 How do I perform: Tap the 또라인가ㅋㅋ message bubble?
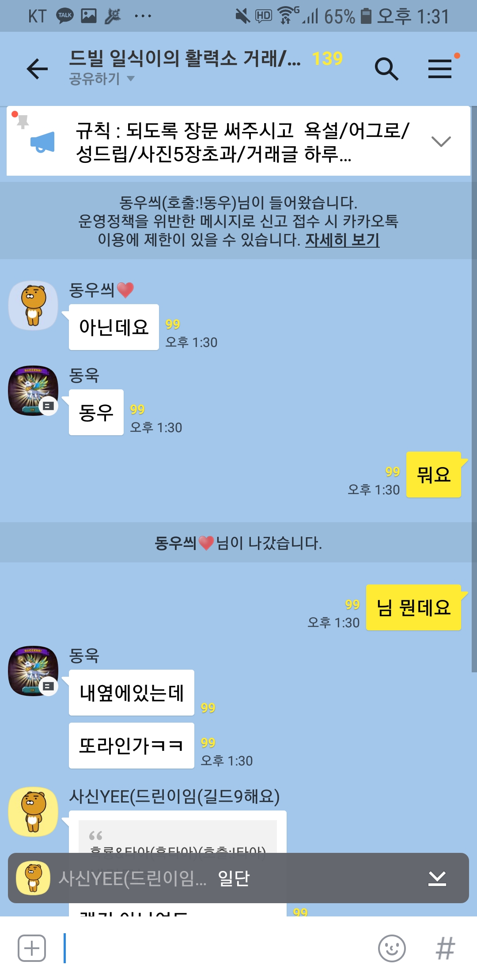click(132, 746)
